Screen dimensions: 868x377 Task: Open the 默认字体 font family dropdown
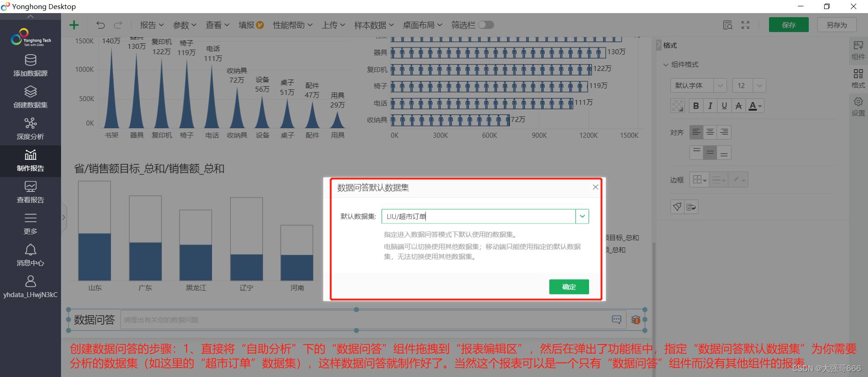(698, 85)
